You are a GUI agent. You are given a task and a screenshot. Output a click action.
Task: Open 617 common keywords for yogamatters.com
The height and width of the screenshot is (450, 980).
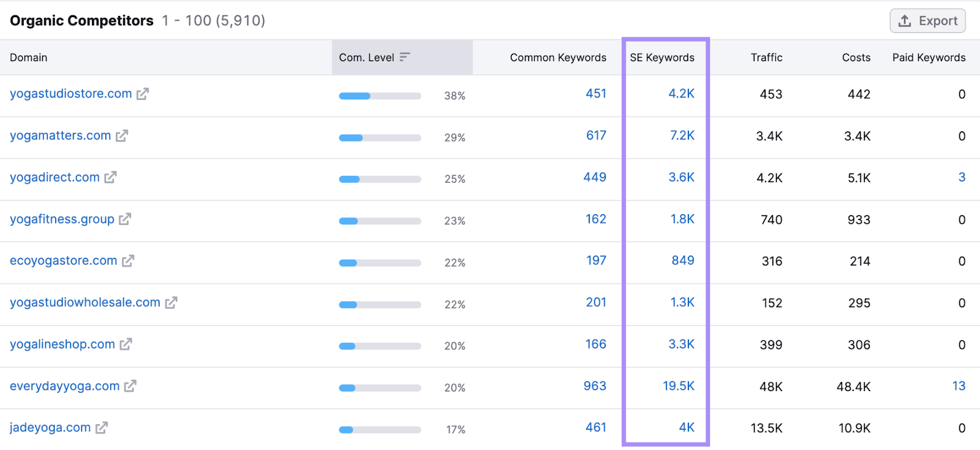click(596, 135)
